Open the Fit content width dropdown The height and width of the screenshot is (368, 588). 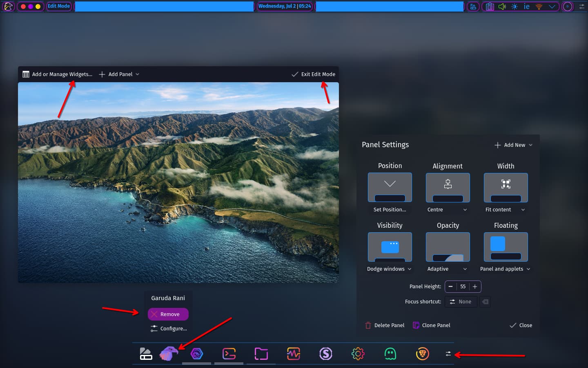(506, 210)
